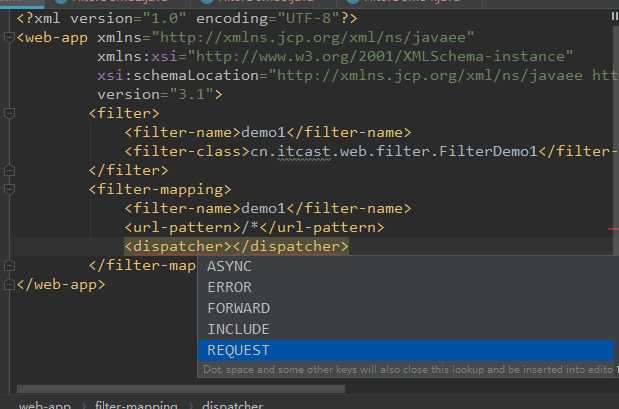Click the url-pattern value /*
This screenshot has width=619, height=409.
(250, 227)
